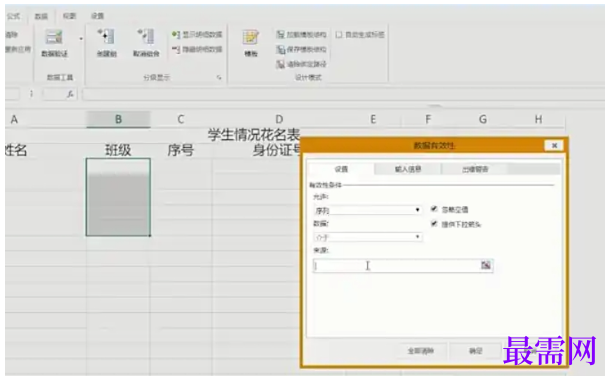Click the 姓名 header cell
Viewport: 615px width, 382px height.
16,150
